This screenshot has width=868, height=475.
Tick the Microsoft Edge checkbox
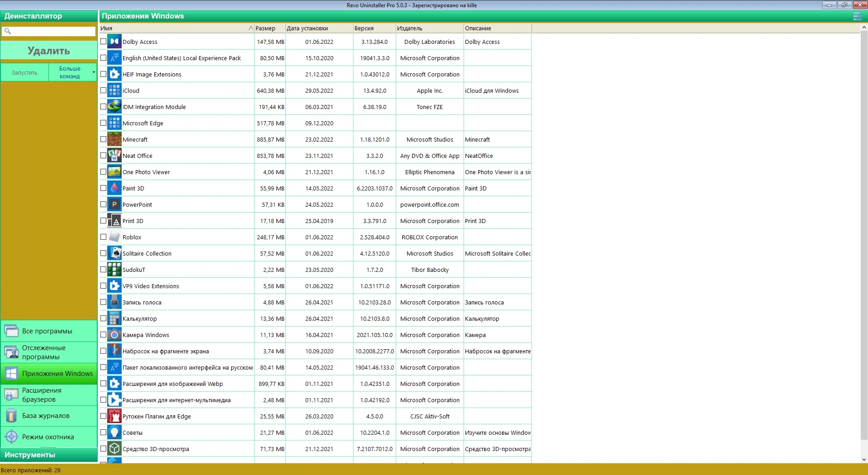point(103,123)
